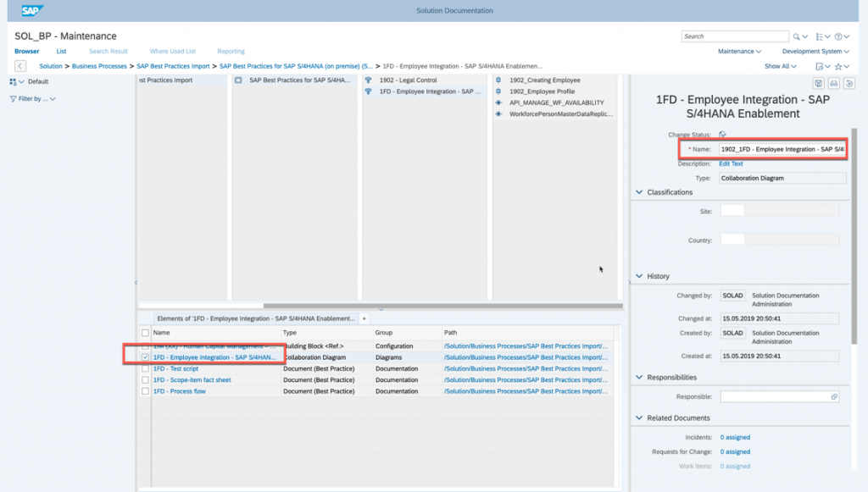Click the filter funnel icon

coord(13,99)
